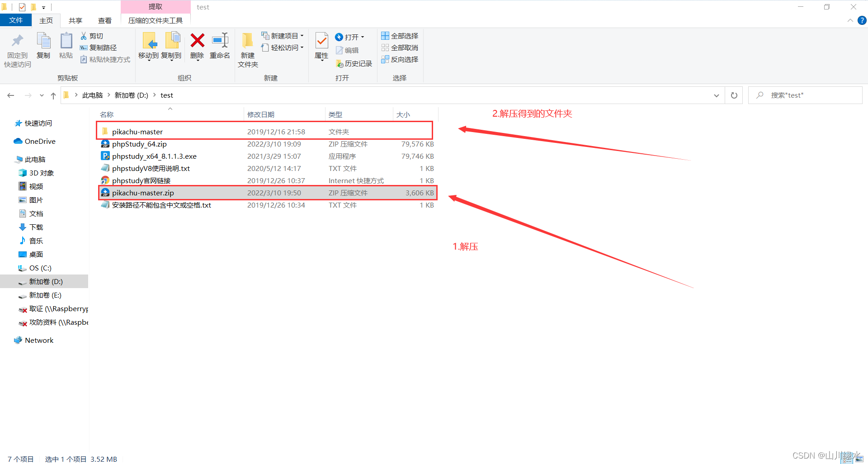
Task: Go up one folder level
Action: (53, 95)
